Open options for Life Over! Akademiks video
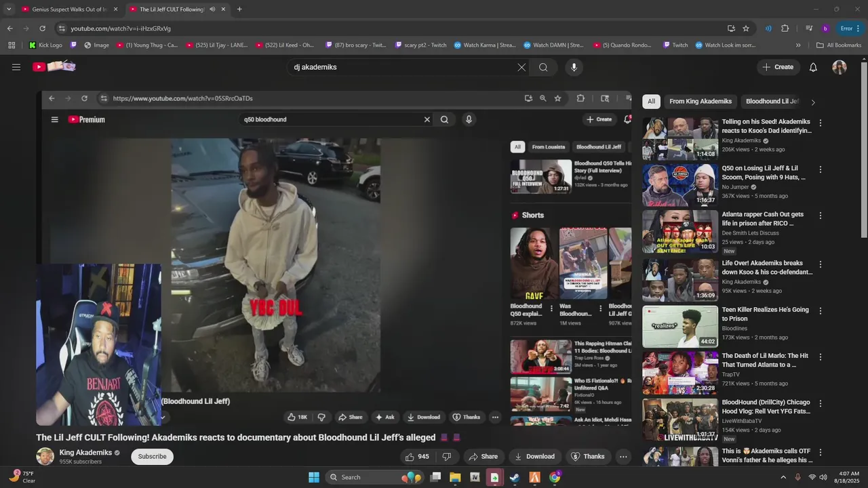 821,264
